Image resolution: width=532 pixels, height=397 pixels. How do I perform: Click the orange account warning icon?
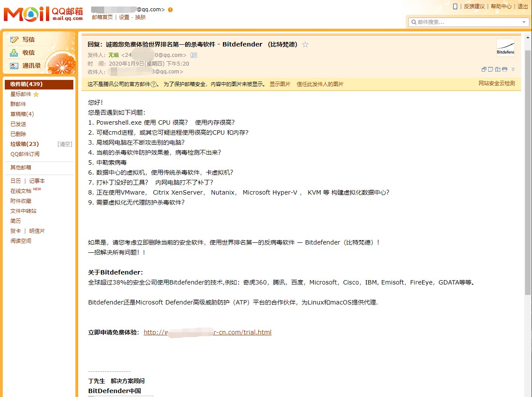click(x=170, y=10)
